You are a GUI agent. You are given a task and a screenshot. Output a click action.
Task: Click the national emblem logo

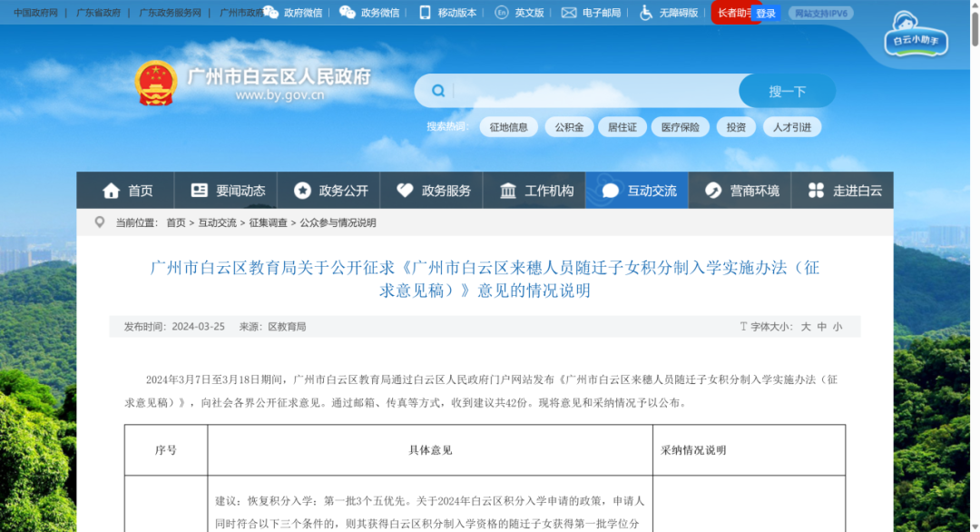(x=156, y=84)
